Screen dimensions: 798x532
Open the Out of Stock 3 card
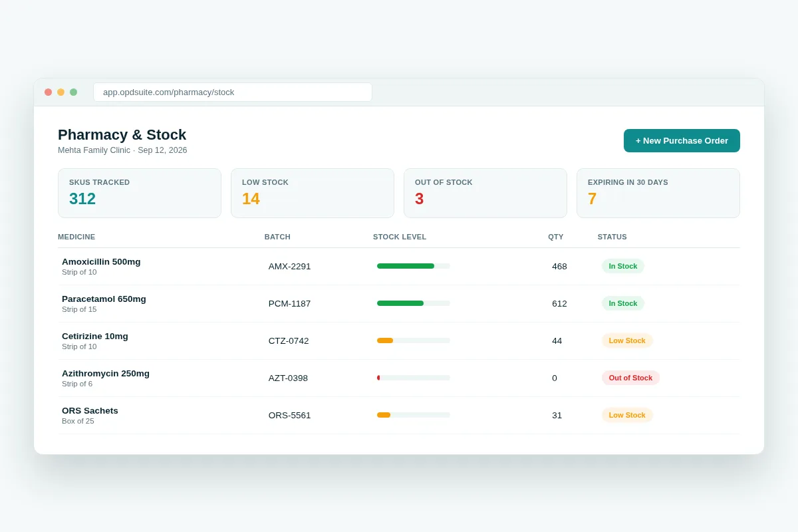(485, 193)
